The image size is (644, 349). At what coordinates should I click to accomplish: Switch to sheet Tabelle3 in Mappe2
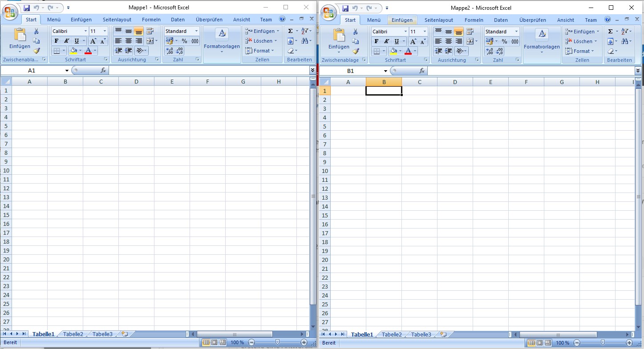click(421, 335)
